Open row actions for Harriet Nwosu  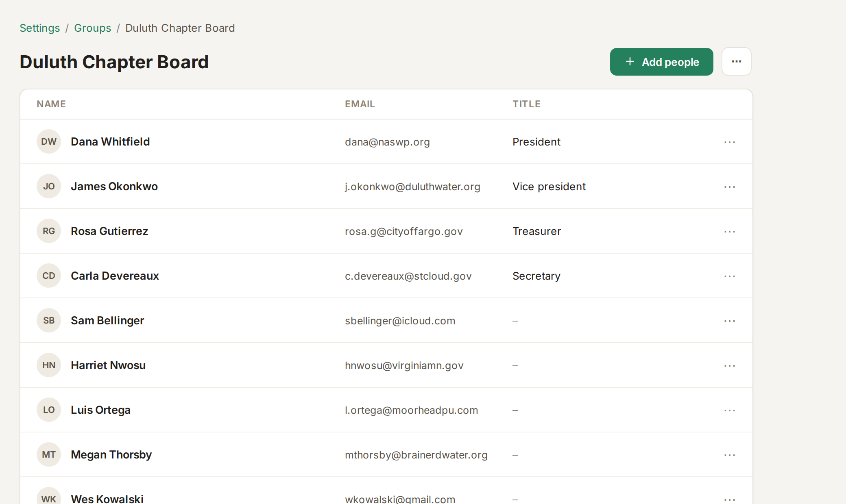(x=730, y=365)
